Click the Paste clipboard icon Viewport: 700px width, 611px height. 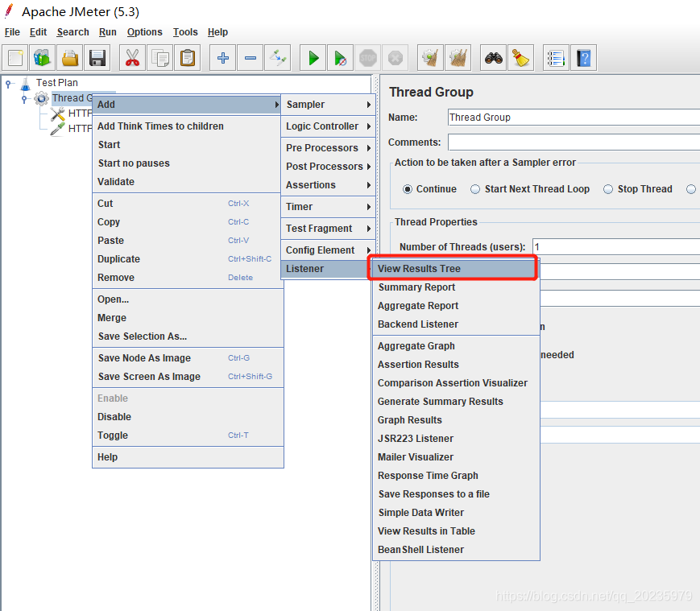188,58
